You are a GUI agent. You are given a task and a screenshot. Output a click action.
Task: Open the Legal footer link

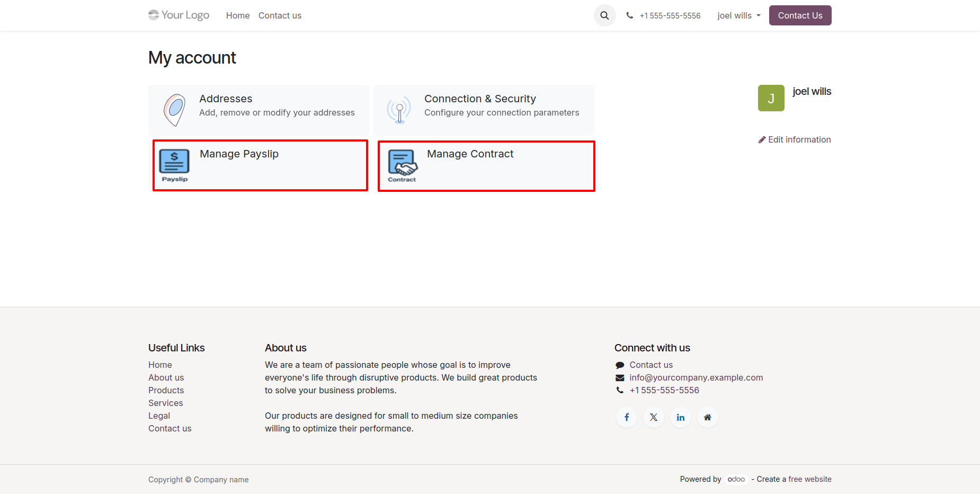[x=159, y=416]
